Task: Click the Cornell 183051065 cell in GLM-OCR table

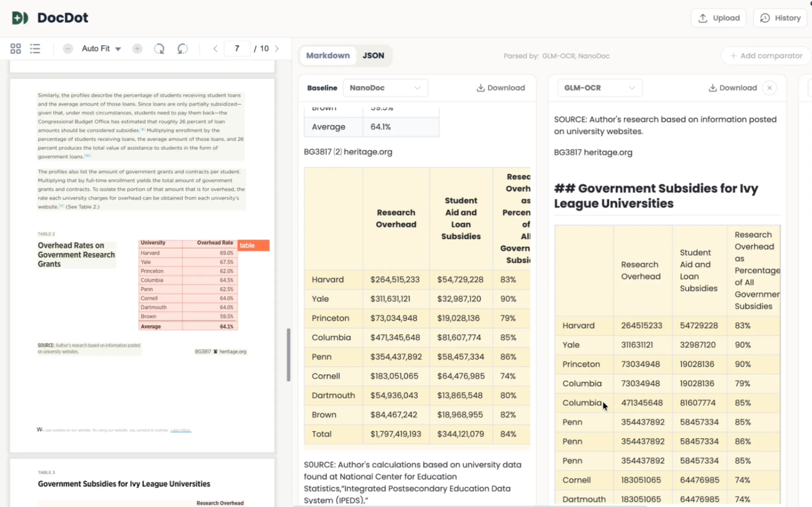Action: click(643, 480)
